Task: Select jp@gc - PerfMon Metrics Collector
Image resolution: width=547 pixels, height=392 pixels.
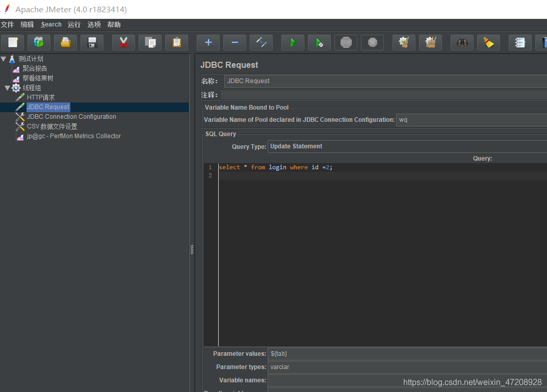Action: point(74,136)
